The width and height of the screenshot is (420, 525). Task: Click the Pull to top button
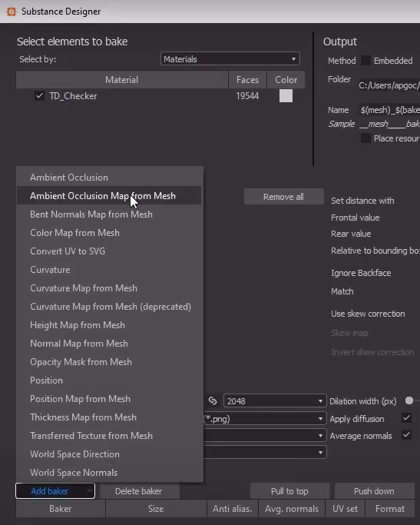point(289,491)
